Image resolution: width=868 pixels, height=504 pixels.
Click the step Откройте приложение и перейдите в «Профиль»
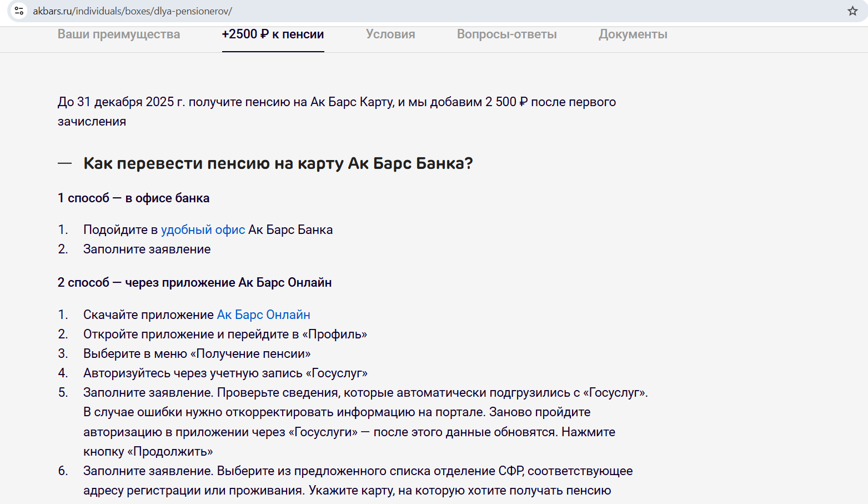coord(225,334)
